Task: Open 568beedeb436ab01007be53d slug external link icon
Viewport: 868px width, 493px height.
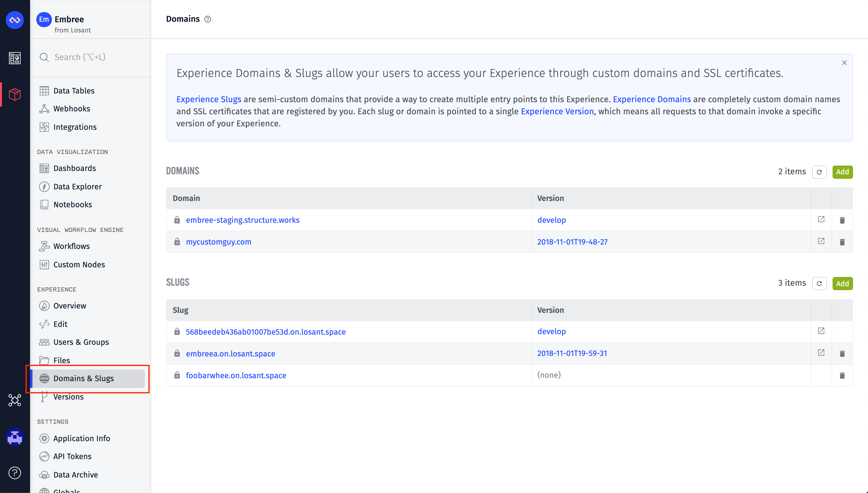Action: click(x=821, y=331)
